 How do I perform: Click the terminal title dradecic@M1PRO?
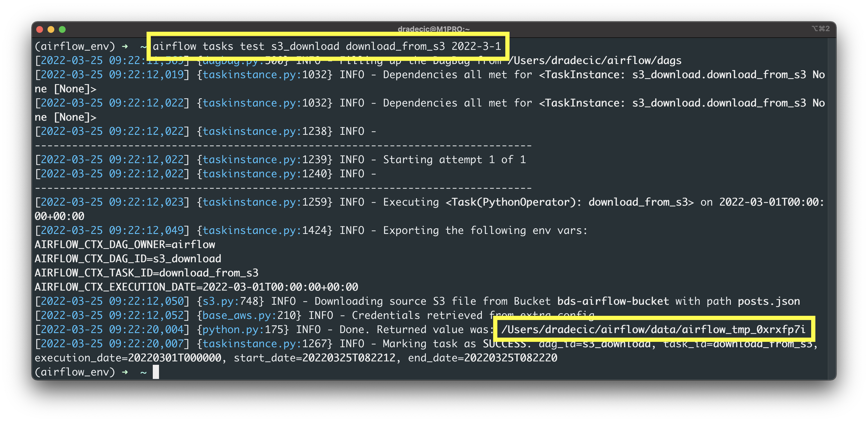433,29
